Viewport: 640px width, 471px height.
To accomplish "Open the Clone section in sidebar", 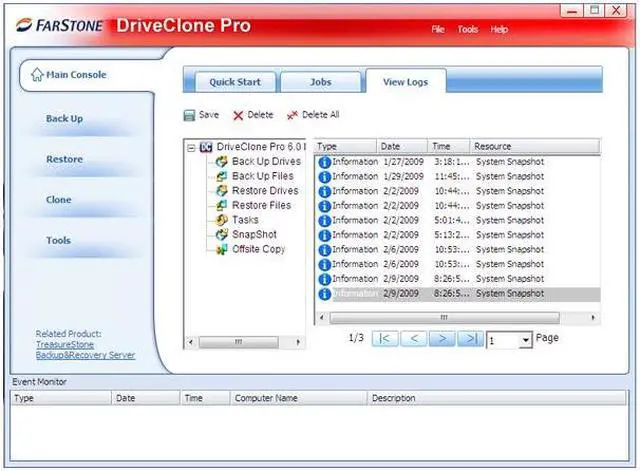I will (59, 200).
